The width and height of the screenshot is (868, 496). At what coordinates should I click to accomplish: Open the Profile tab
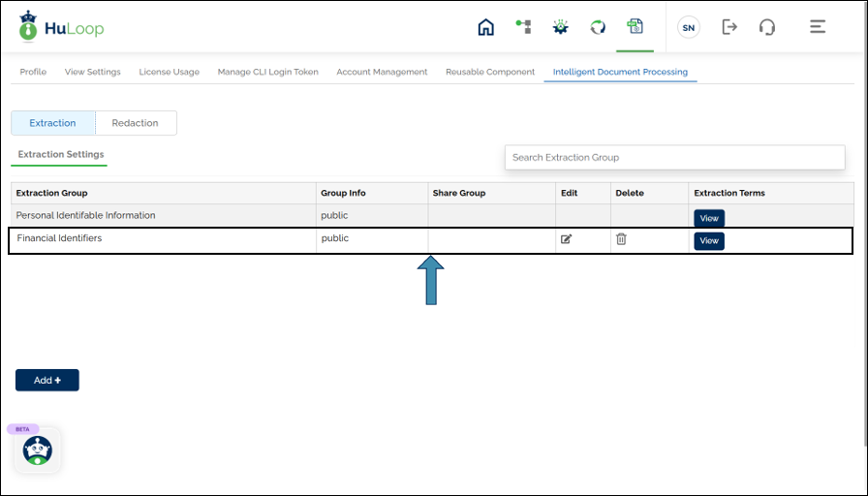33,72
